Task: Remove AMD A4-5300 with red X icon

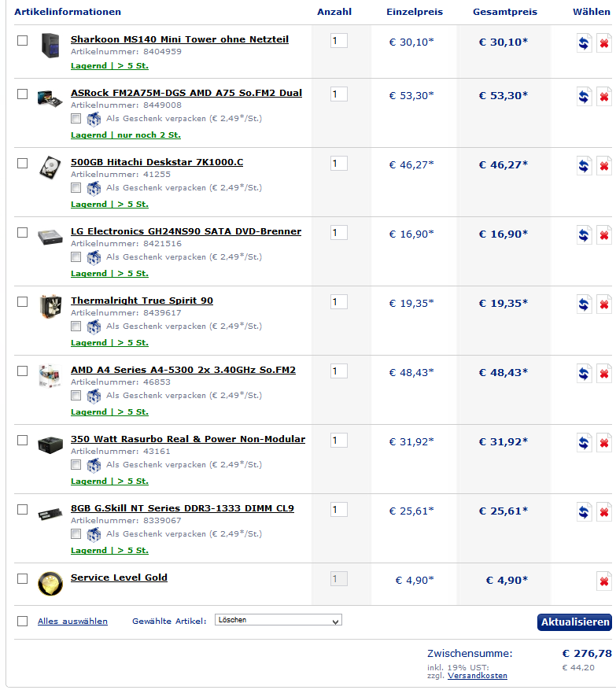Action: tap(604, 374)
